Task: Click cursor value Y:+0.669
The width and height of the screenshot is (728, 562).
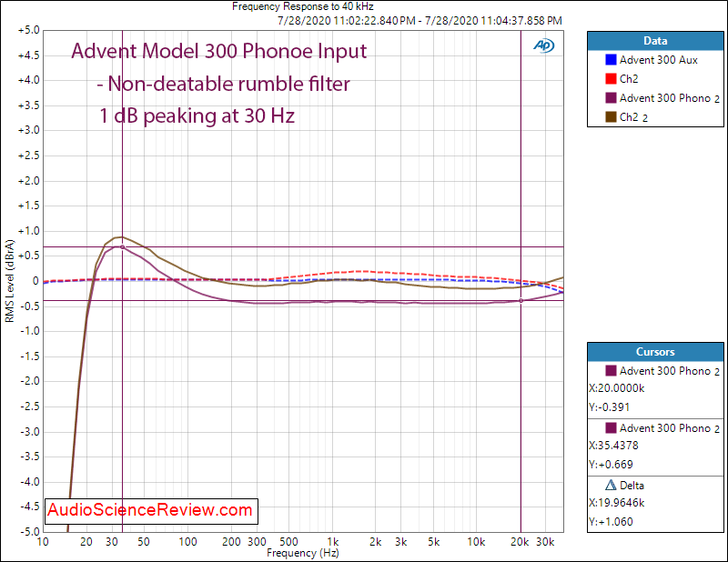Action: tap(611, 464)
